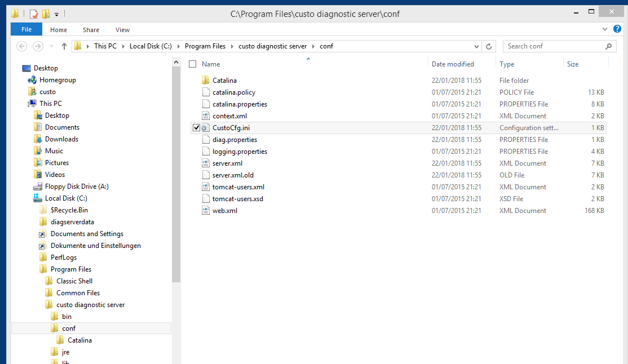Click the Music folder icon in the tree
Screen dimensions: 628x364
coord(38,151)
